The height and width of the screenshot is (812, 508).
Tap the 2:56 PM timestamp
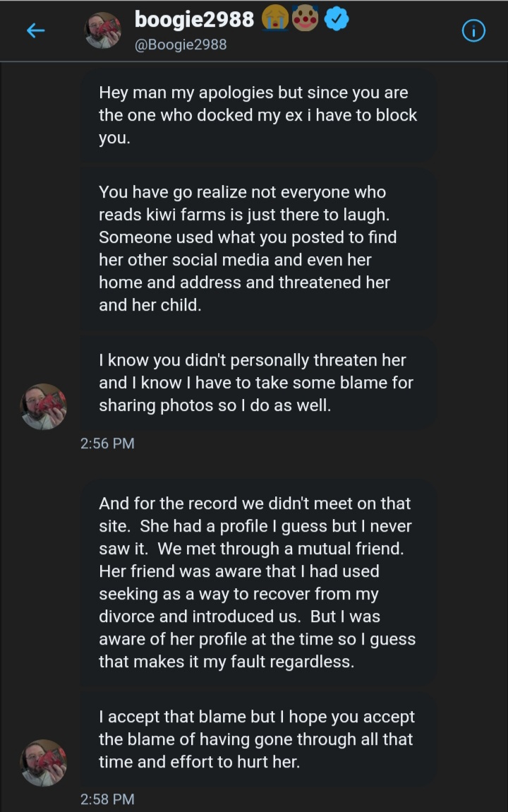coord(107,444)
